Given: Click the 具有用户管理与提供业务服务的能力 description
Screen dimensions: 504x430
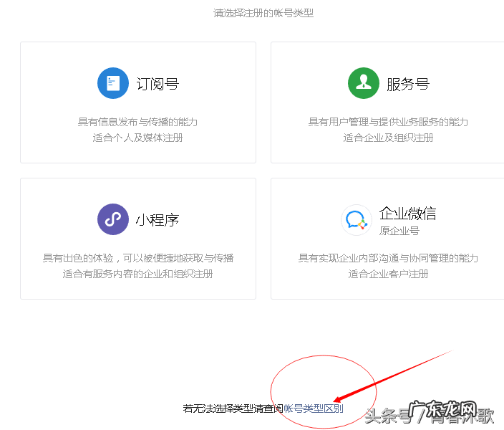Looking at the screenshot, I should (388, 122).
